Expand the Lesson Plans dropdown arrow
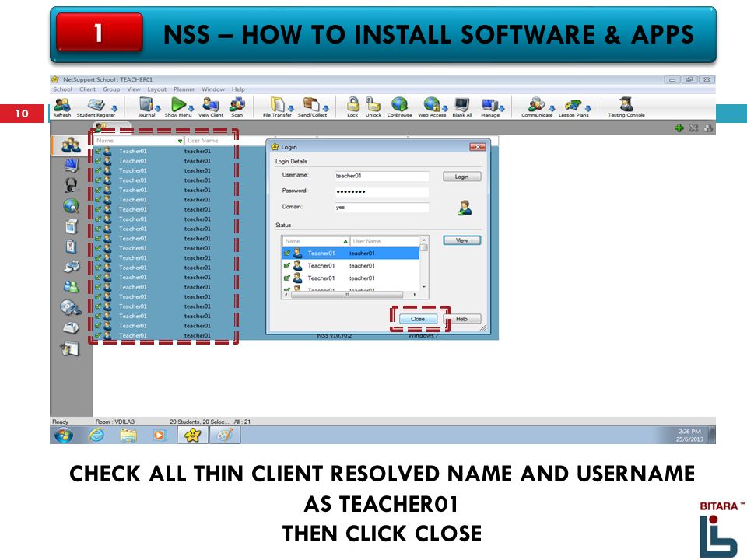The image size is (747, 560). [x=588, y=109]
